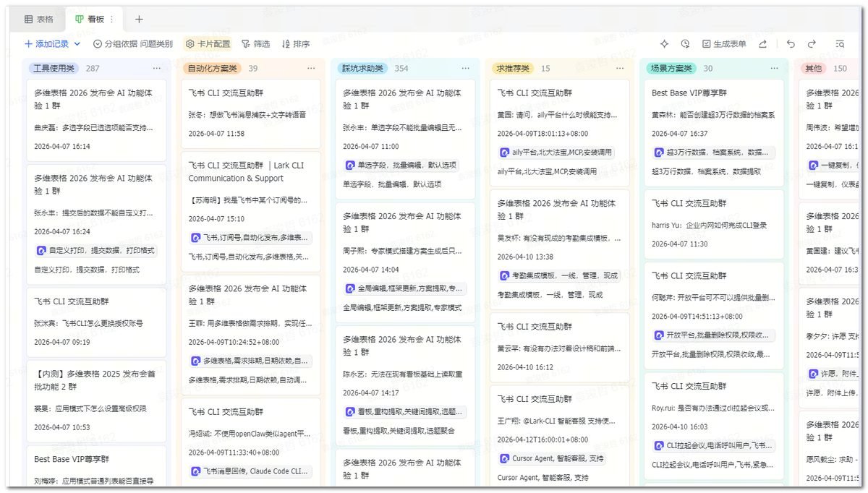Click the AI icon on 飞书消息回传 tag
868x493 pixels.
click(195, 471)
